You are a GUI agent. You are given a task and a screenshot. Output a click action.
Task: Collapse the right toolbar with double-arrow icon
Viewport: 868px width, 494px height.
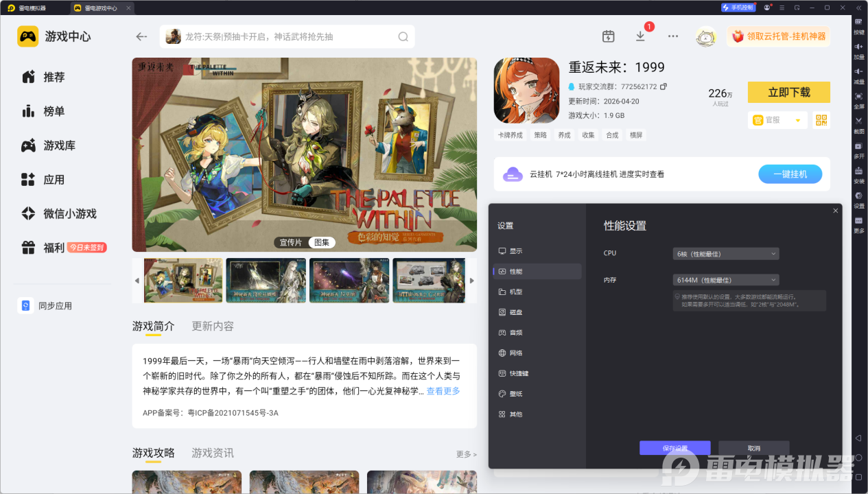pos(859,8)
